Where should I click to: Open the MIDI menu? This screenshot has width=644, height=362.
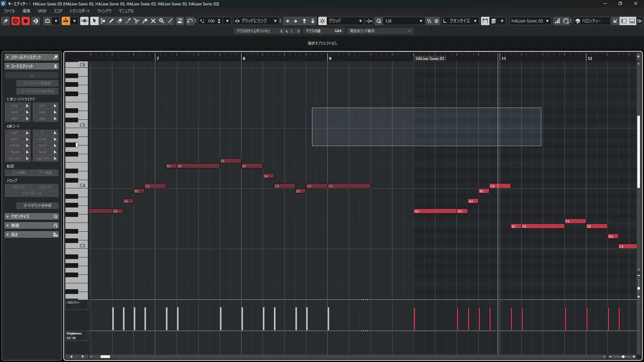click(x=42, y=11)
